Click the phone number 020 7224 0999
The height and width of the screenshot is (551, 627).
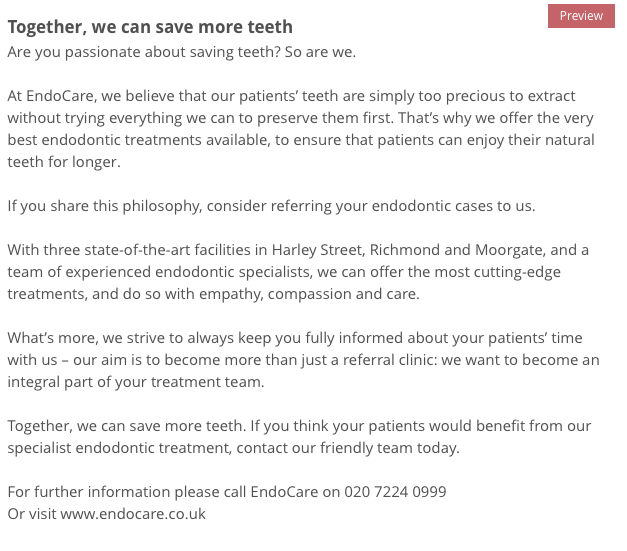pos(395,492)
